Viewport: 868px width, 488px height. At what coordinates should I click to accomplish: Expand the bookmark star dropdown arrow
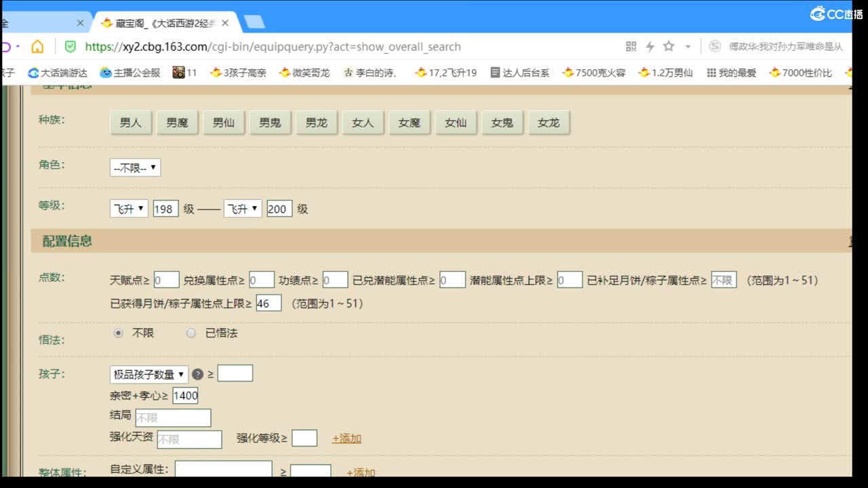[x=688, y=47]
